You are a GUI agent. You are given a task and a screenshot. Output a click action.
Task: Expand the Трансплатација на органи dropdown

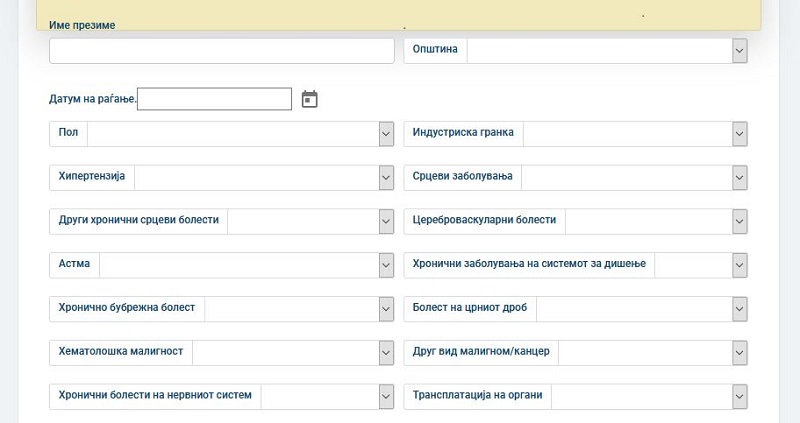tap(650, 397)
